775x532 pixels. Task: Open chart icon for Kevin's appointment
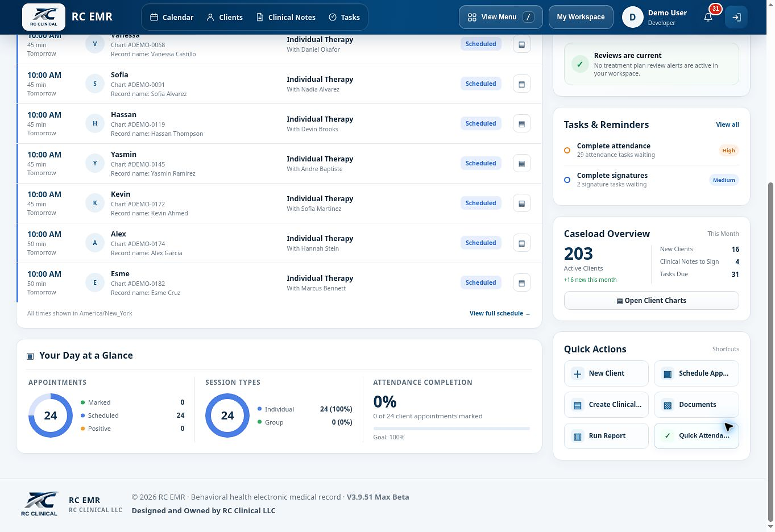521,203
